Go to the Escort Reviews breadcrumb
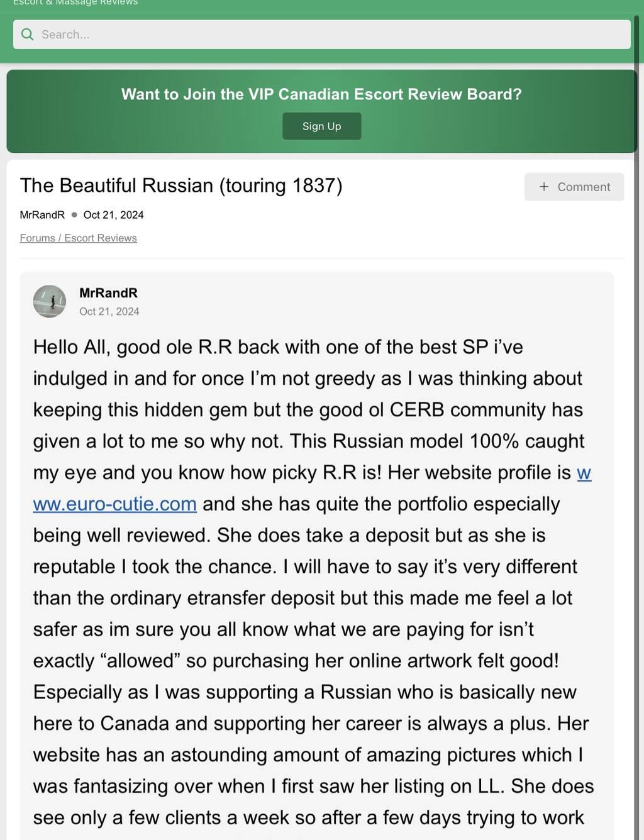 [101, 238]
